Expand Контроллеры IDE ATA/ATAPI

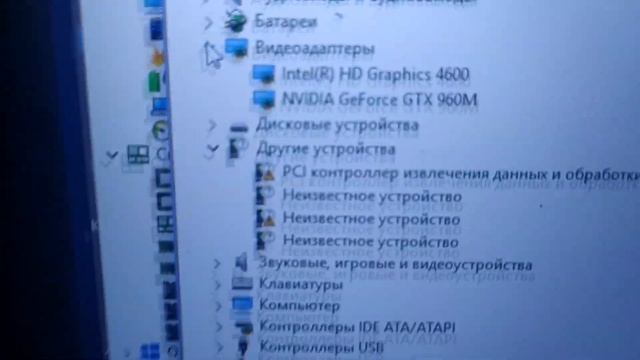pos(220,327)
